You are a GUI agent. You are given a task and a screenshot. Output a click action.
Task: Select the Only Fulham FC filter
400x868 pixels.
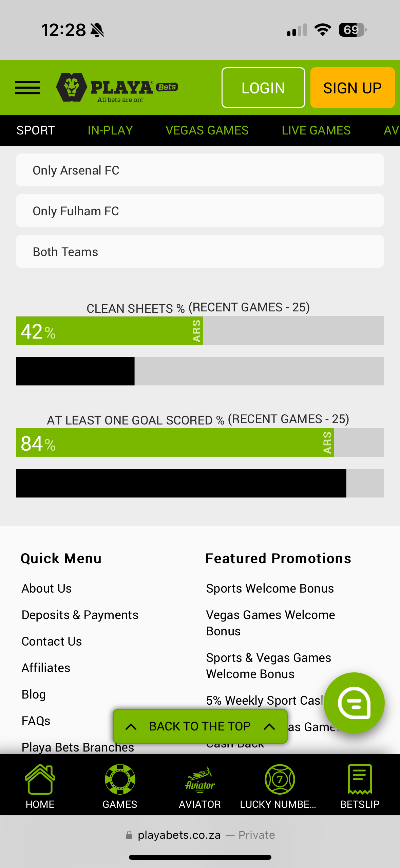click(200, 211)
